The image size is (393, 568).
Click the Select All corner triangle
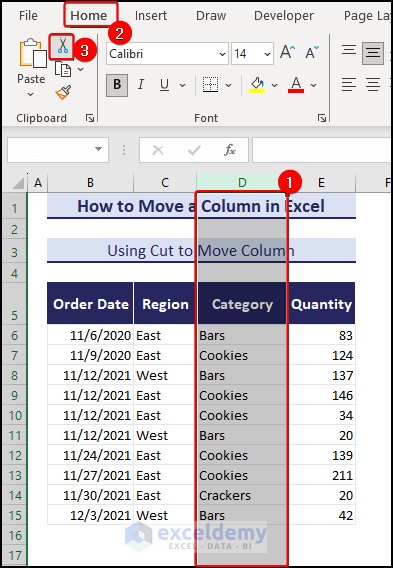(x=17, y=183)
